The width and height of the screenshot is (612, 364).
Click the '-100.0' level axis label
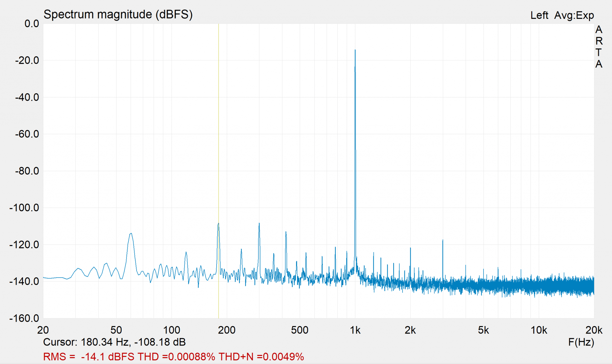(24, 208)
